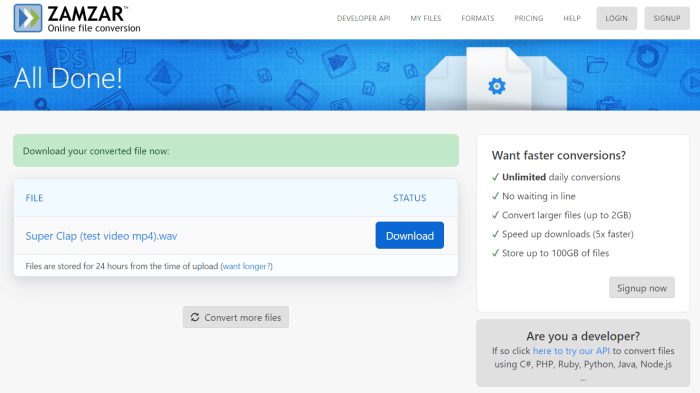Click the Zamzar logo icon
The height and width of the screenshot is (393, 700).
click(28, 18)
